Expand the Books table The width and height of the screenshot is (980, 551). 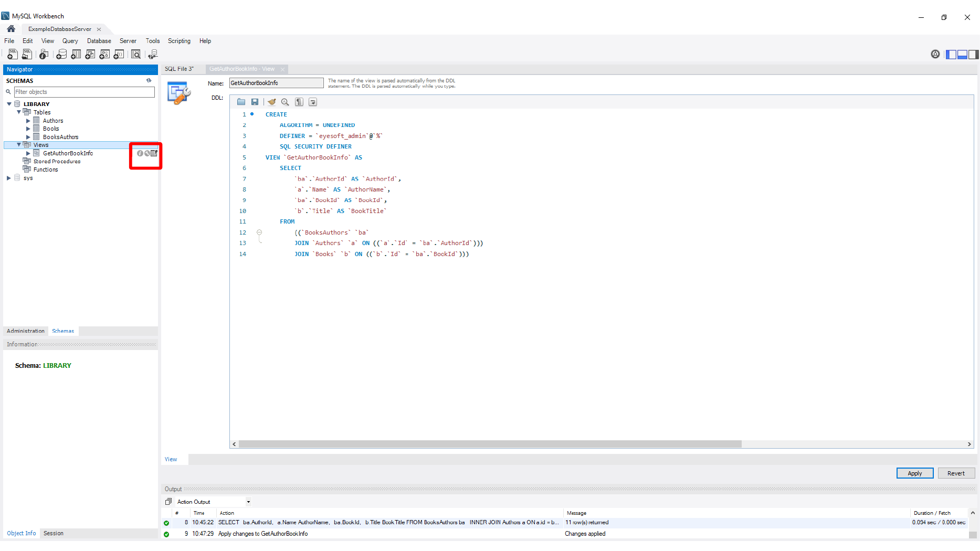click(28, 129)
